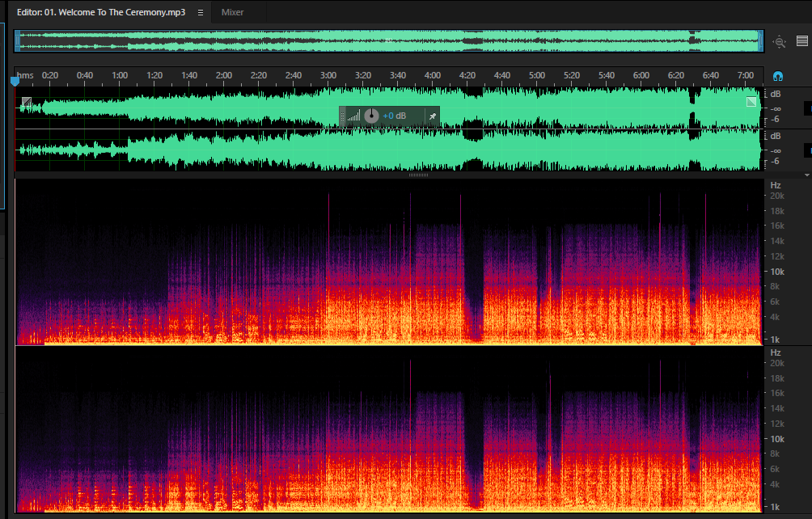This screenshot has width=812, height=519.
Task: Adjust the HUD amplitude knob
Action: coord(371,116)
